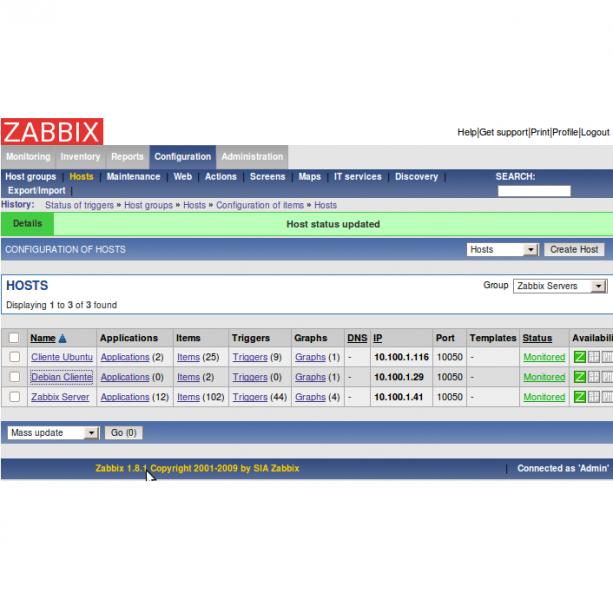The height and width of the screenshot is (600, 613).
Task: Click the Get support link
Action: click(504, 133)
